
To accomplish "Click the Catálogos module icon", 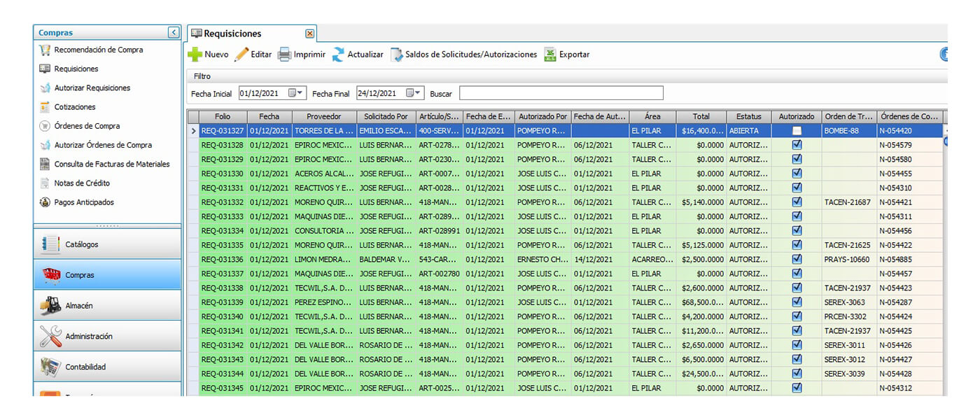I will coord(51,244).
